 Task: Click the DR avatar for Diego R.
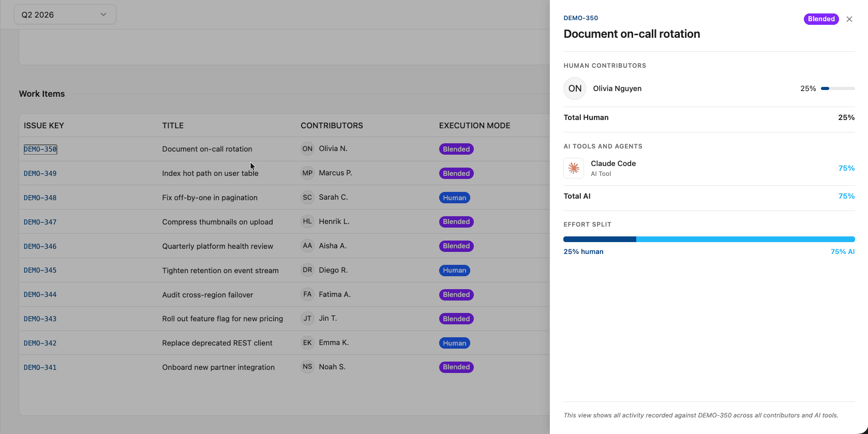(x=307, y=270)
